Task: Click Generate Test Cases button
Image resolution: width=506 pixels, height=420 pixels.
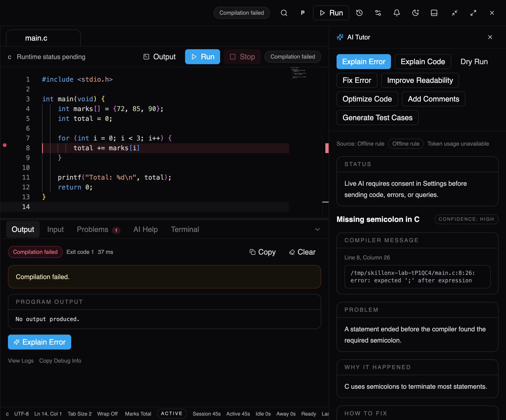Action: tap(377, 118)
